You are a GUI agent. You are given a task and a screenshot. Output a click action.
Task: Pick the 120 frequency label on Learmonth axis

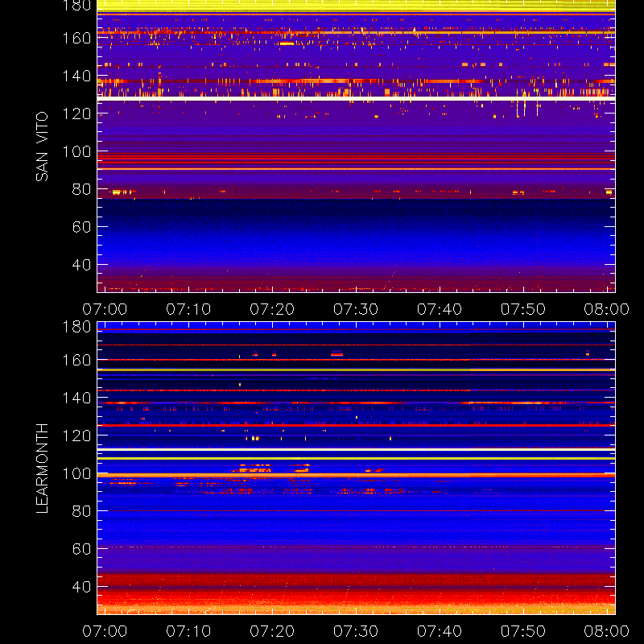click(x=76, y=436)
